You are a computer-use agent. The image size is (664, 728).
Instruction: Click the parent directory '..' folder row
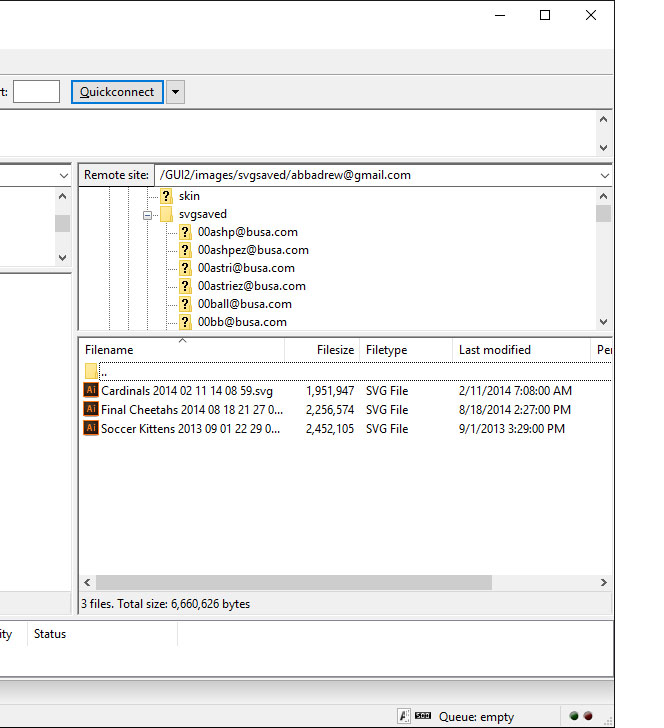point(346,371)
